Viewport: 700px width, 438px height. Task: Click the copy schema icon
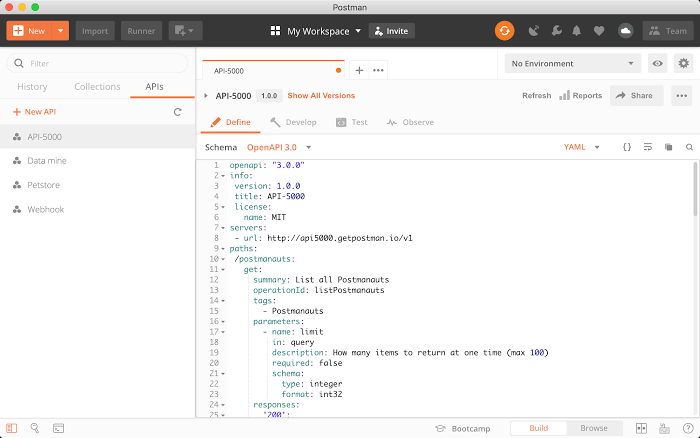pos(668,147)
